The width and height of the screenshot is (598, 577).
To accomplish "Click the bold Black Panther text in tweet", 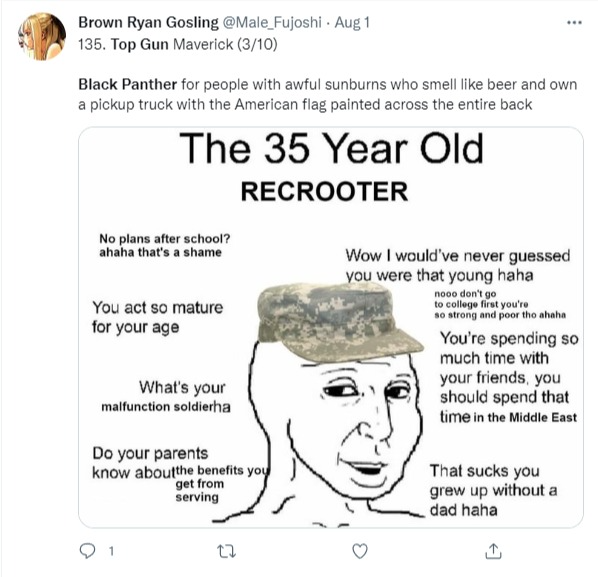I will click(128, 84).
